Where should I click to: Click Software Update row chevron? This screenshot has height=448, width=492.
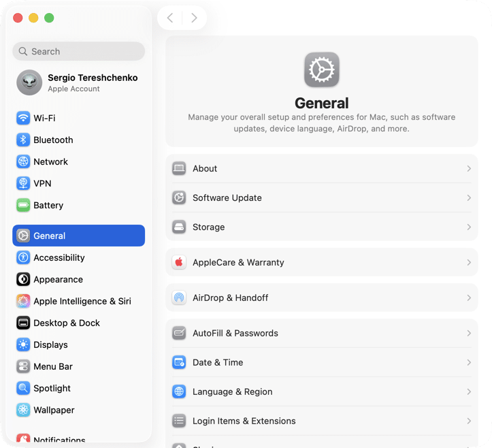coord(469,197)
